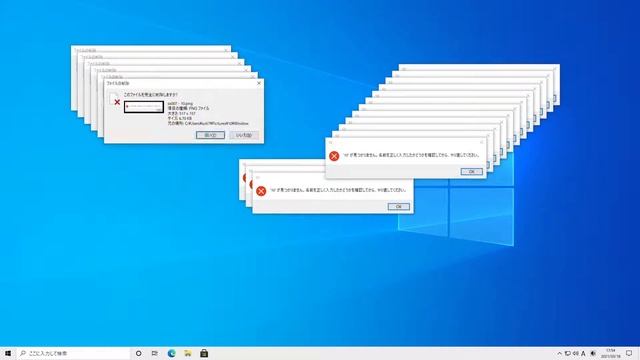This screenshot has width=640, height=360.
Task: Open Task View on the taskbar
Action: [x=155, y=353]
